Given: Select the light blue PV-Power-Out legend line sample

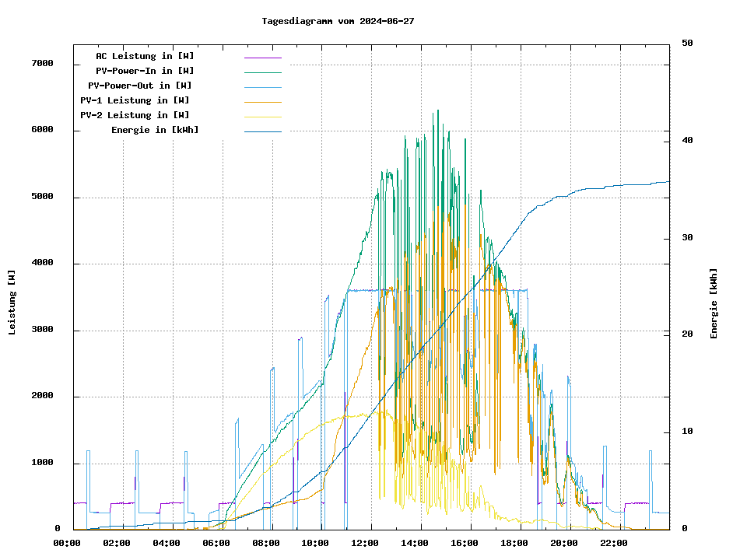Looking at the screenshot, I should (x=262, y=87).
